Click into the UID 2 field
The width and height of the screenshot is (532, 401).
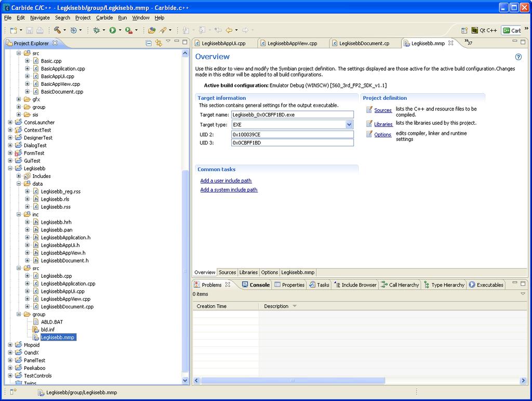tap(292, 135)
